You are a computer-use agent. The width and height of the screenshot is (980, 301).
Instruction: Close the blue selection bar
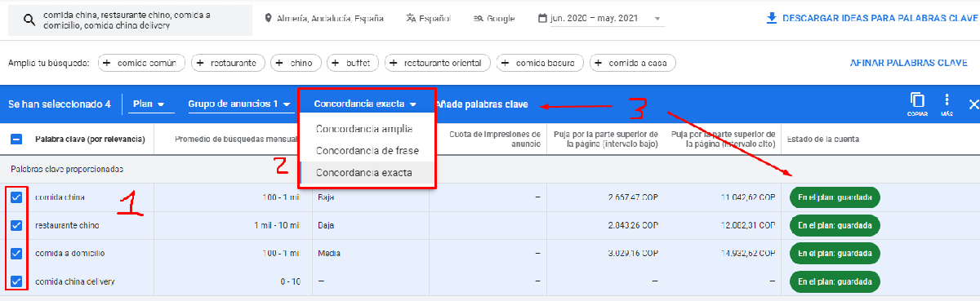973,104
